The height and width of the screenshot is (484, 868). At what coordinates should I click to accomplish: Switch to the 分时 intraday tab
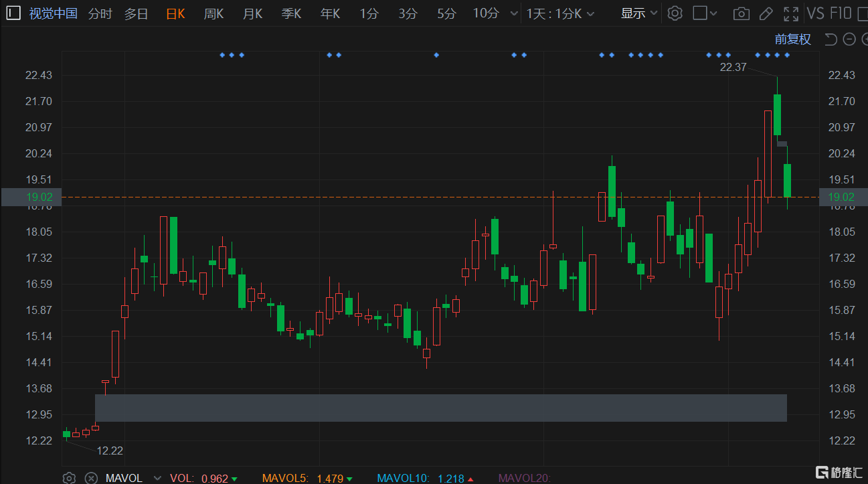[x=100, y=13]
